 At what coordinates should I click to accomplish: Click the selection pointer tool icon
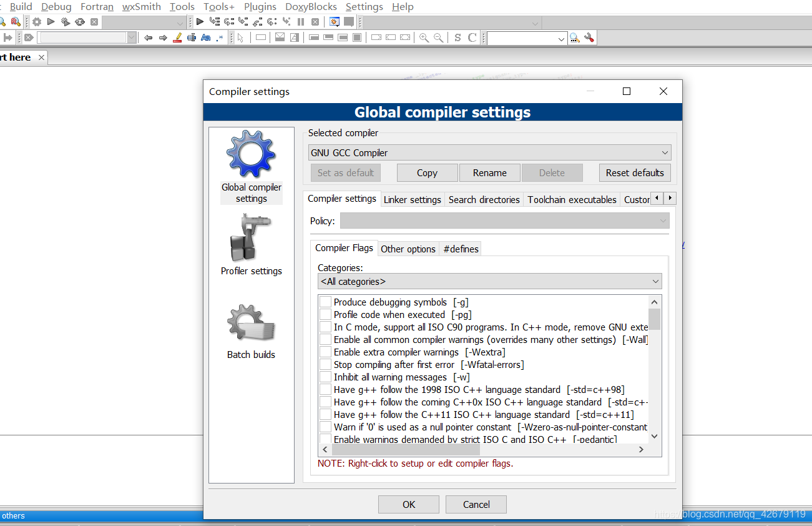click(240, 38)
